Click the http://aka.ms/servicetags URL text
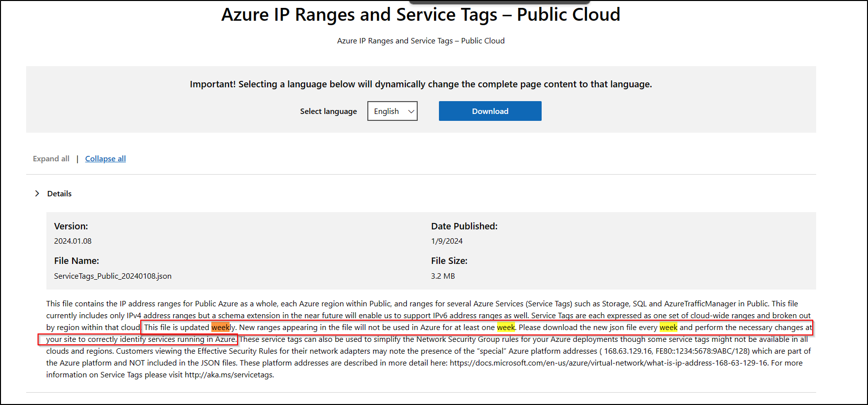The image size is (868, 405). coord(228,374)
